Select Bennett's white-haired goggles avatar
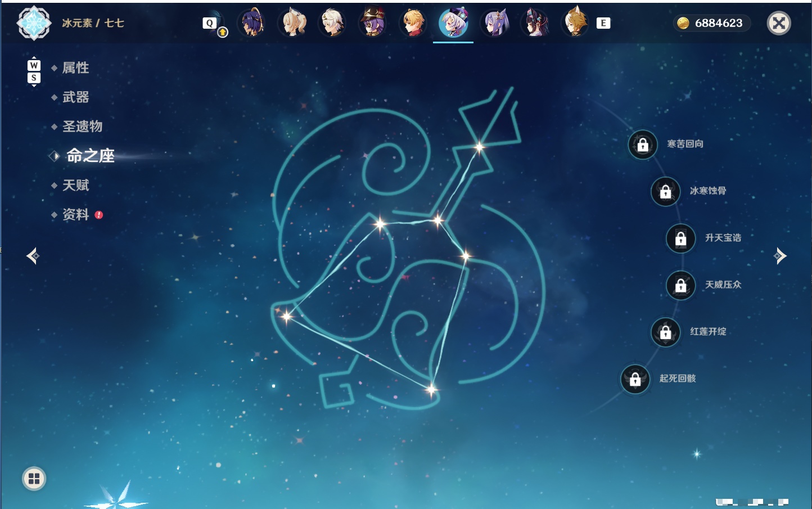This screenshot has height=509, width=812. point(333,23)
